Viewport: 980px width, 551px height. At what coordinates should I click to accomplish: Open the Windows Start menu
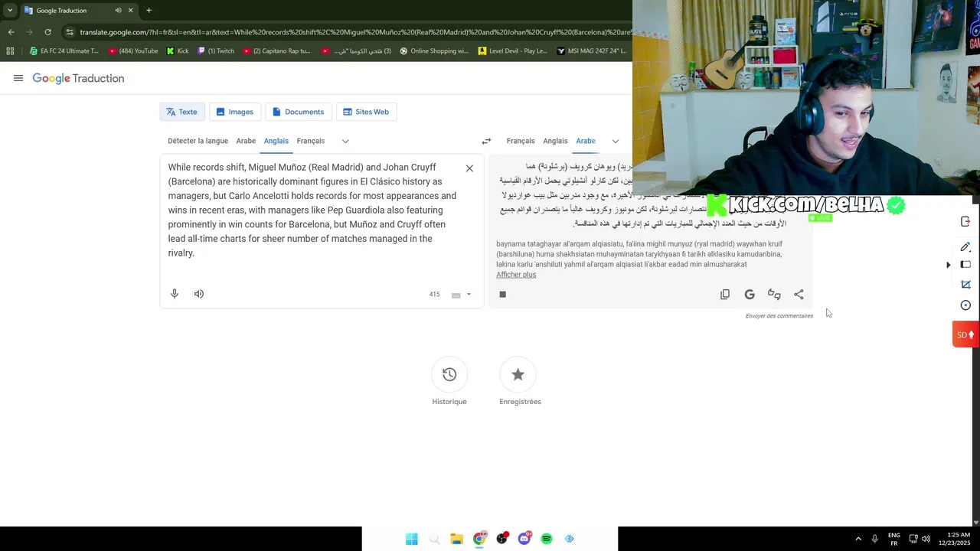411,539
